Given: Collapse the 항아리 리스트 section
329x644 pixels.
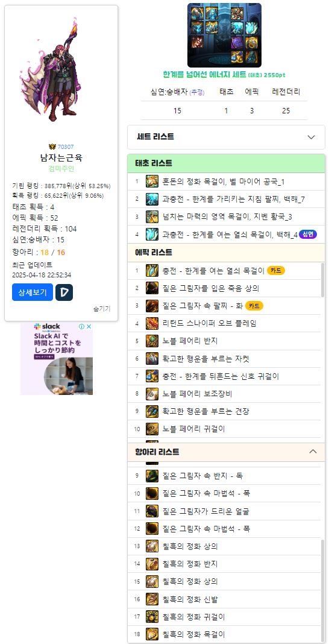Looking at the screenshot, I should (313, 452).
